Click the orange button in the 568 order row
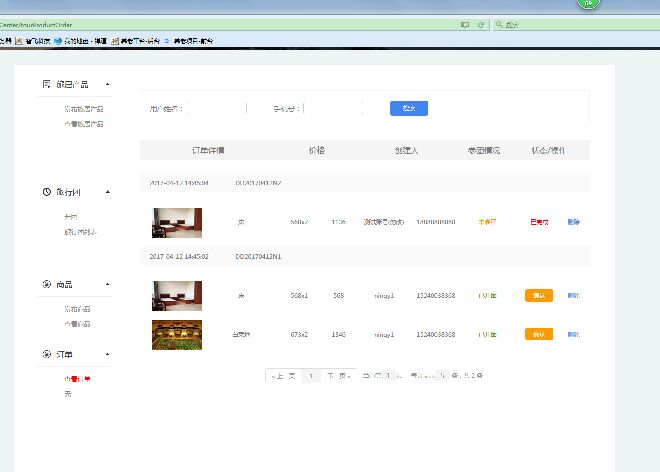 (x=538, y=295)
